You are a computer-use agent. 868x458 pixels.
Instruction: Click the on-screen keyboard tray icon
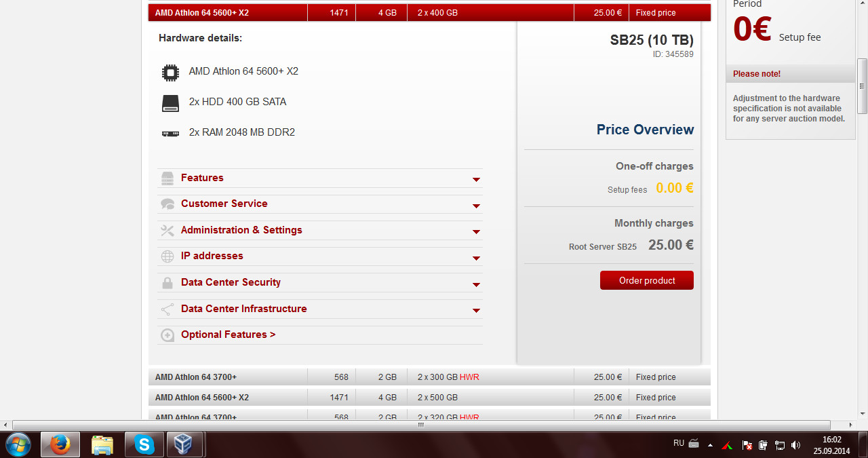click(x=694, y=444)
